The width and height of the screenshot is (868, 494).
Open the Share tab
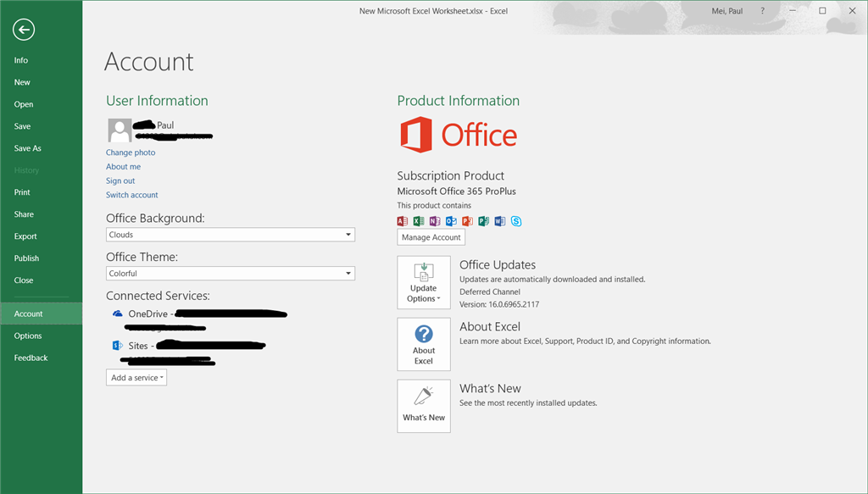(x=24, y=214)
